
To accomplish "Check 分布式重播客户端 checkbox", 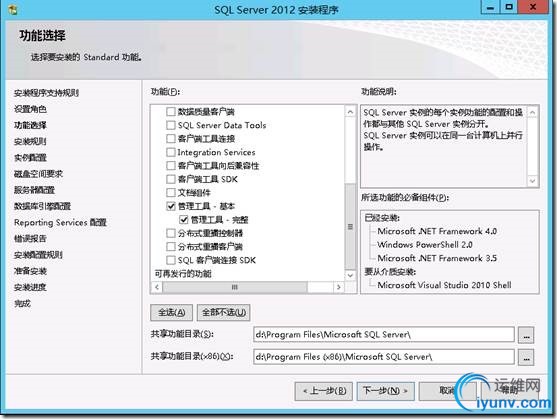I will [x=171, y=247].
